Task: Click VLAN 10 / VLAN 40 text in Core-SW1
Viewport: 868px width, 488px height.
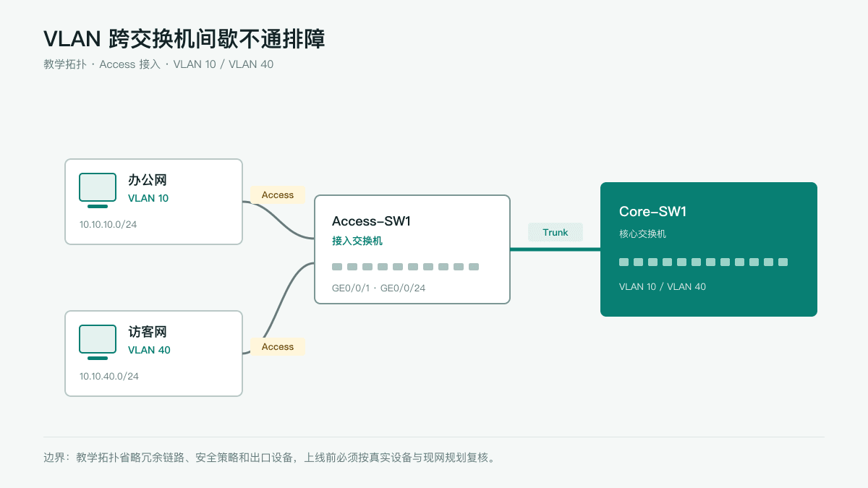Action: click(x=663, y=287)
